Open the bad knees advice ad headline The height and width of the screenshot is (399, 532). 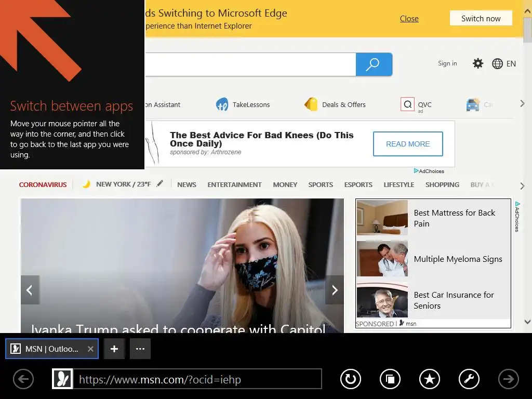click(x=262, y=139)
